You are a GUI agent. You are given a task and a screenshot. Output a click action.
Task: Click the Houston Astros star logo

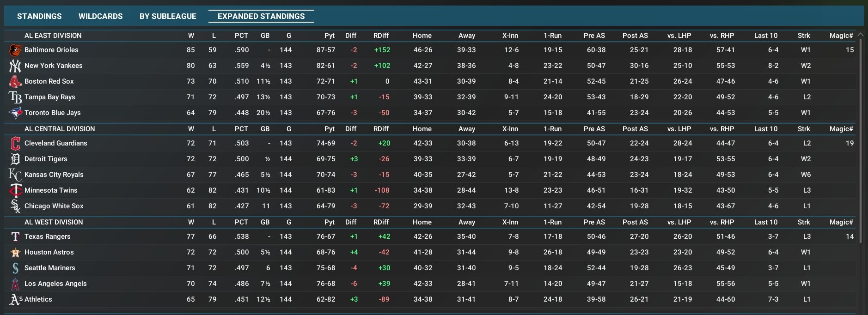click(x=15, y=252)
